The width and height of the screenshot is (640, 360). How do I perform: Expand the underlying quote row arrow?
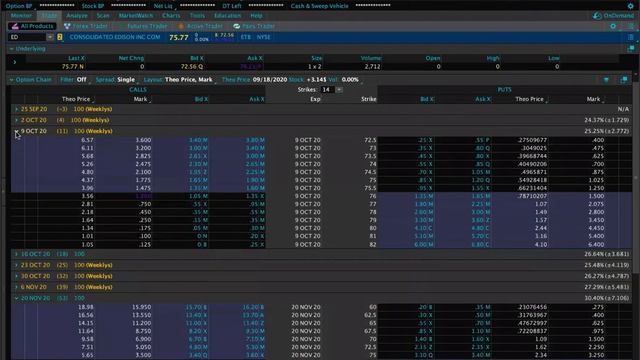(15, 62)
